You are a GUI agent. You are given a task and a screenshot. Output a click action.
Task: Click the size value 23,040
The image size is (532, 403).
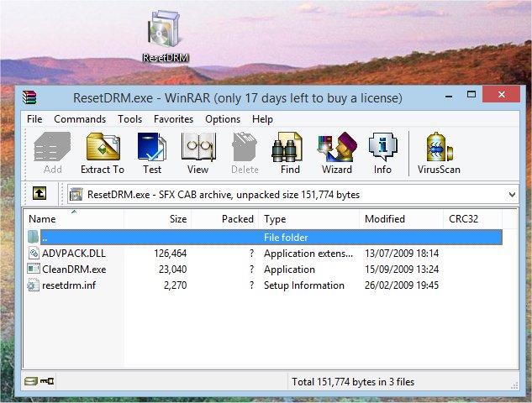pos(172,270)
